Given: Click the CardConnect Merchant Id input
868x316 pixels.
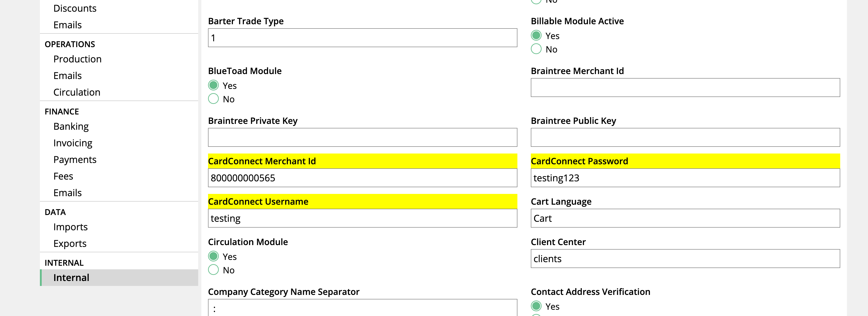Looking at the screenshot, I should pyautogui.click(x=362, y=178).
